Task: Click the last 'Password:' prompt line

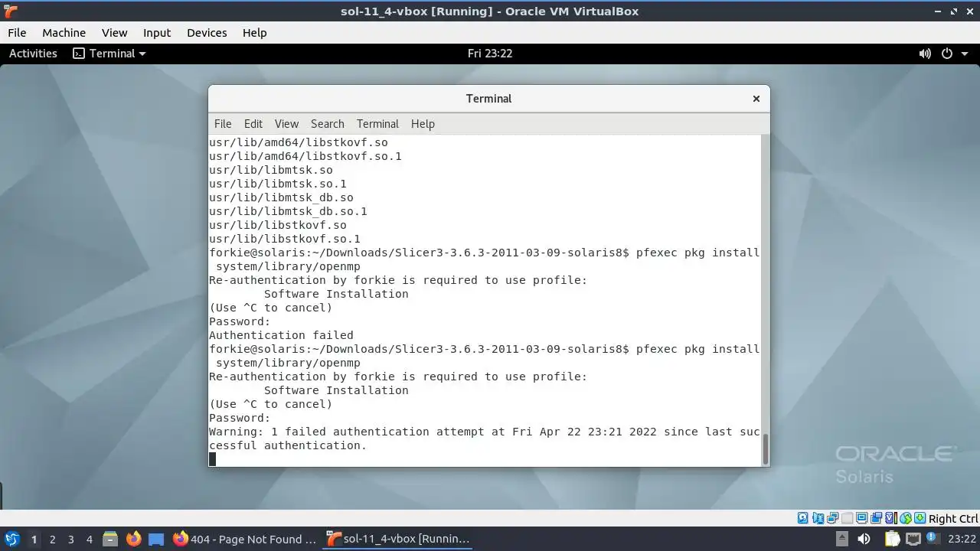Action: pos(240,418)
